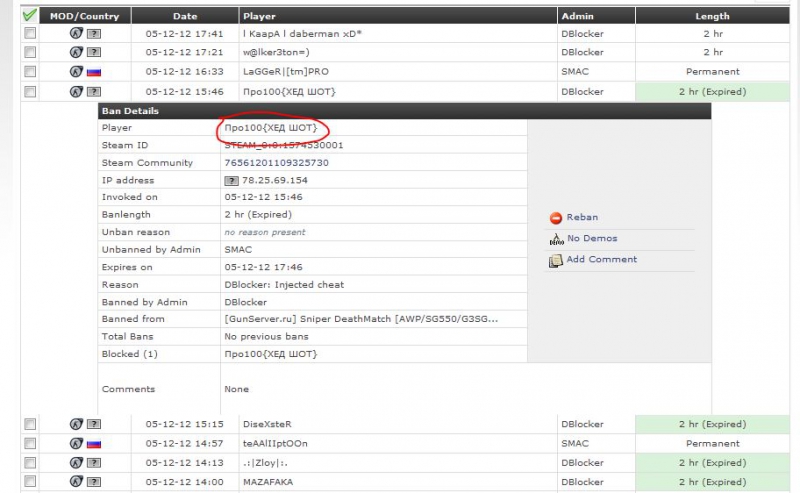
Task: Collapse the Про100{ХЕД ШОТ} 15:46 ban row
Action: (x=289, y=92)
